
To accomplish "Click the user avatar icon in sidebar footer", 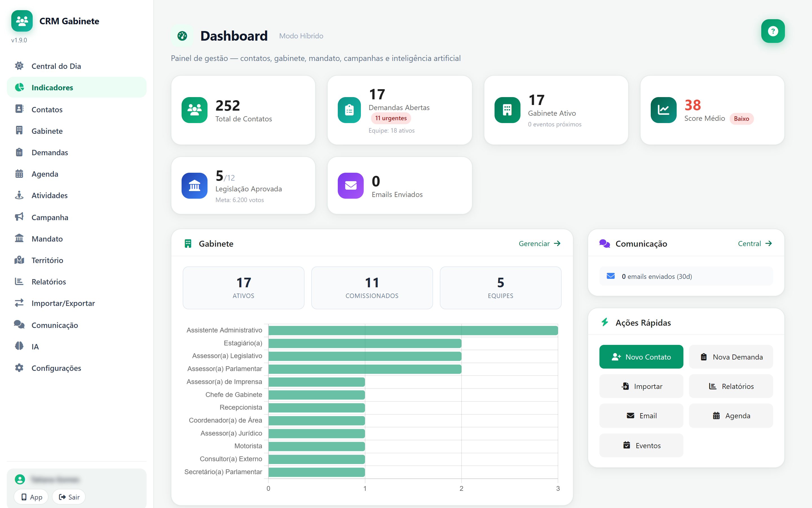I will coord(20,479).
